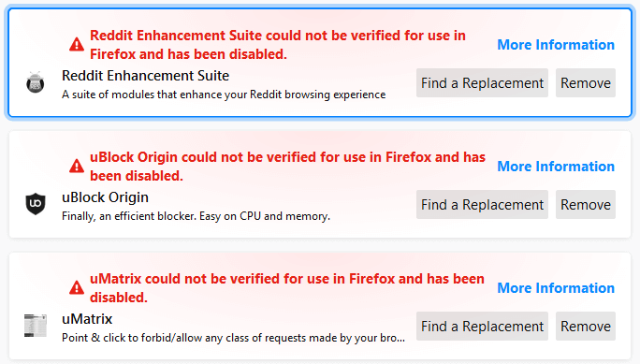Click uBlock Origin's 'efficient blocker' description

coord(196,216)
